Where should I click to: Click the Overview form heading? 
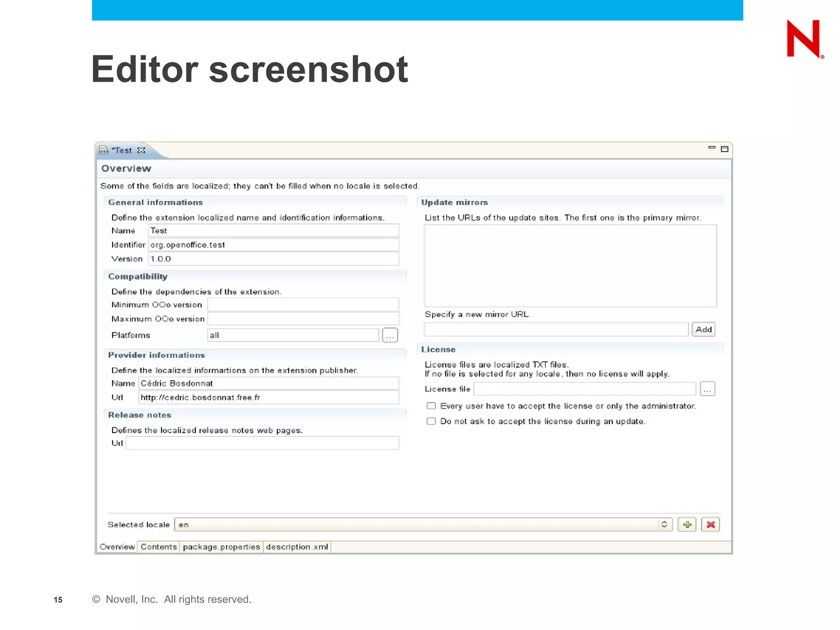(x=126, y=169)
